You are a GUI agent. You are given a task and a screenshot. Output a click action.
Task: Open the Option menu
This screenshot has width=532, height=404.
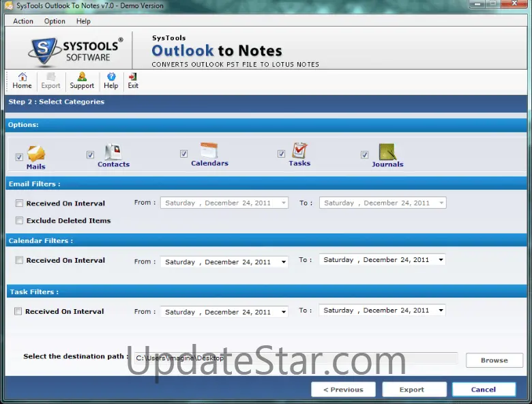[55, 21]
